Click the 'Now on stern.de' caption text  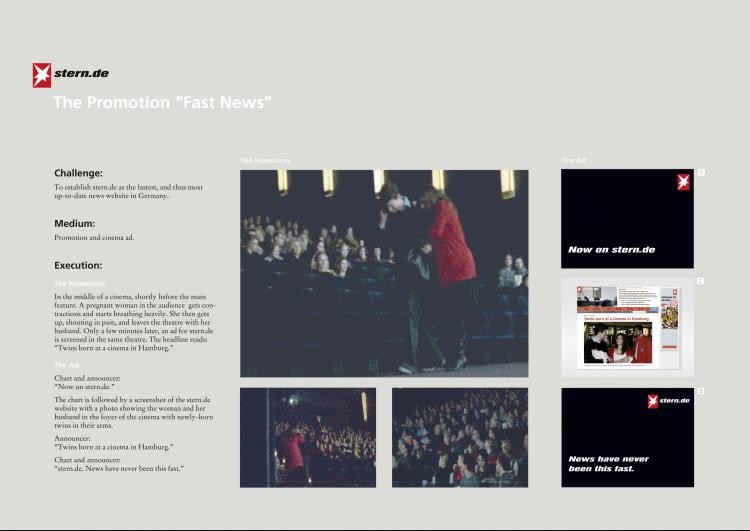(x=612, y=250)
